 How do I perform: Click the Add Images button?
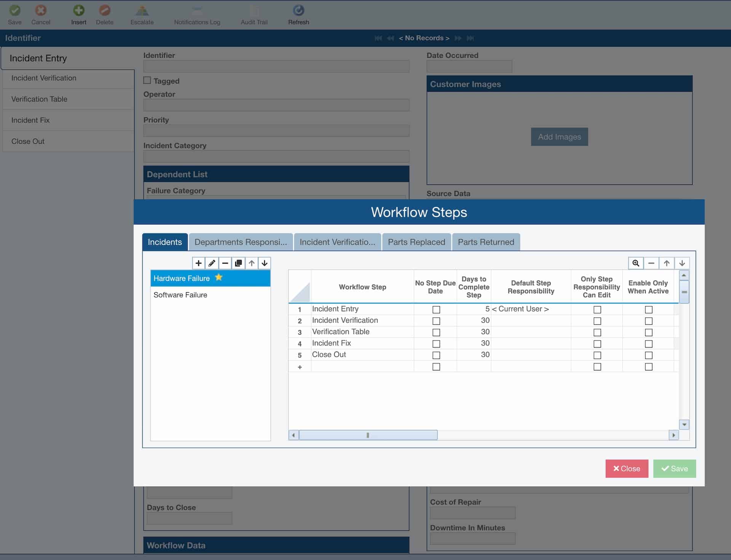tap(559, 137)
